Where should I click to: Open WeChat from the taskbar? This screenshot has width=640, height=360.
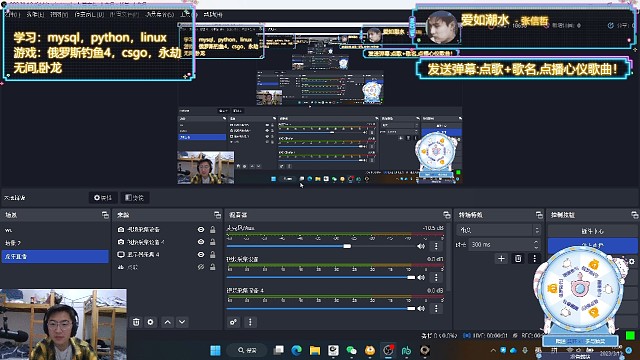click(351, 350)
